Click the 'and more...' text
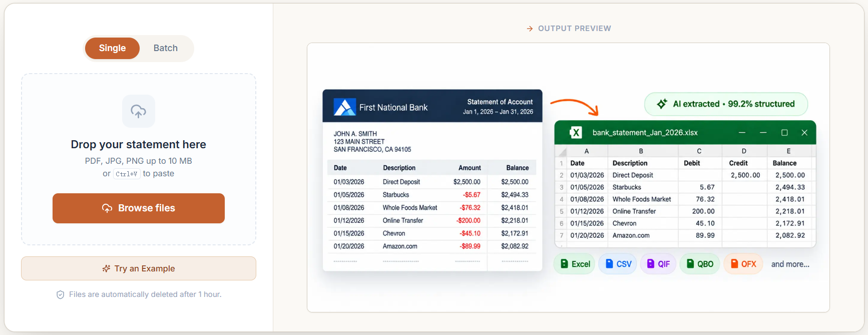868x335 pixels. (x=790, y=264)
